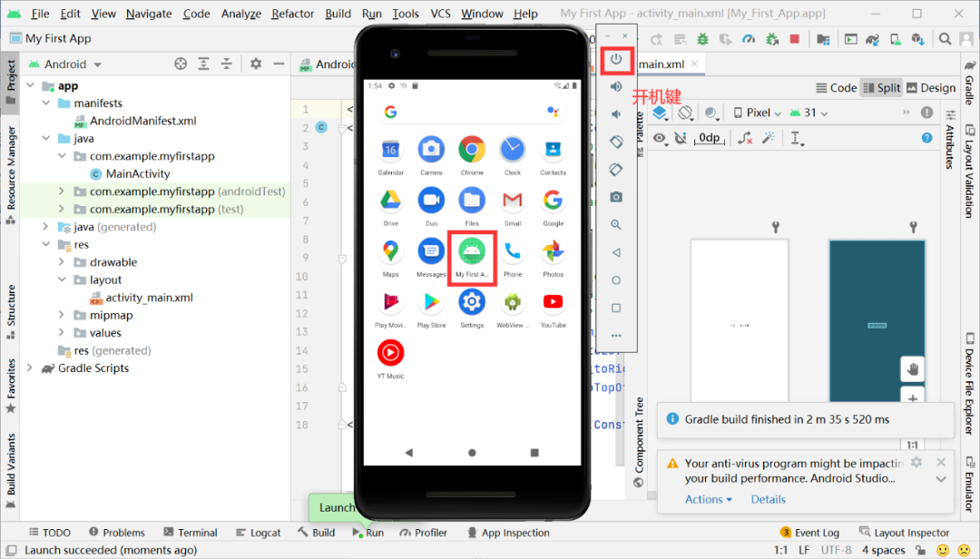Collapse the app module node
Image resolution: width=980 pixels, height=559 pixels.
pyautogui.click(x=31, y=85)
